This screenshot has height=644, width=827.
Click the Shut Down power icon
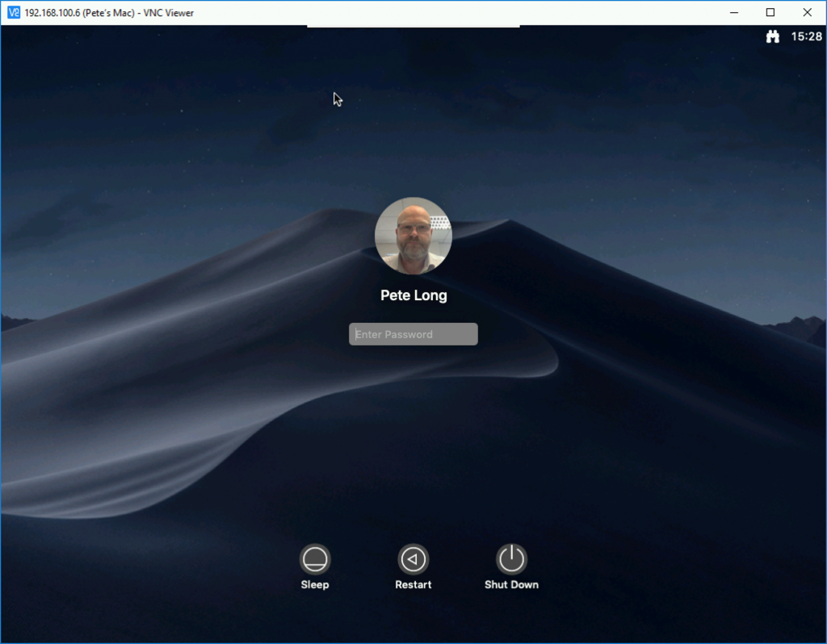[x=511, y=558]
